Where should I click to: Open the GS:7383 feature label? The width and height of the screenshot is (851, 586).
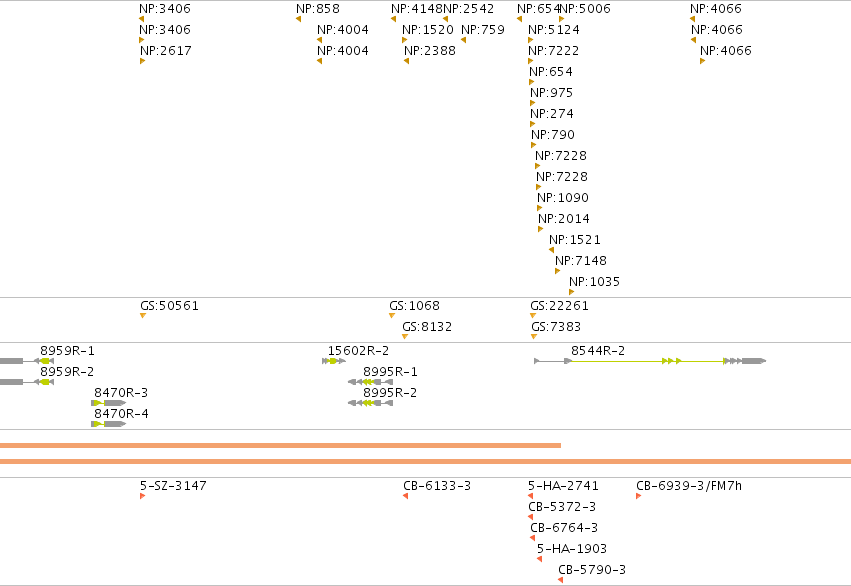tap(556, 327)
